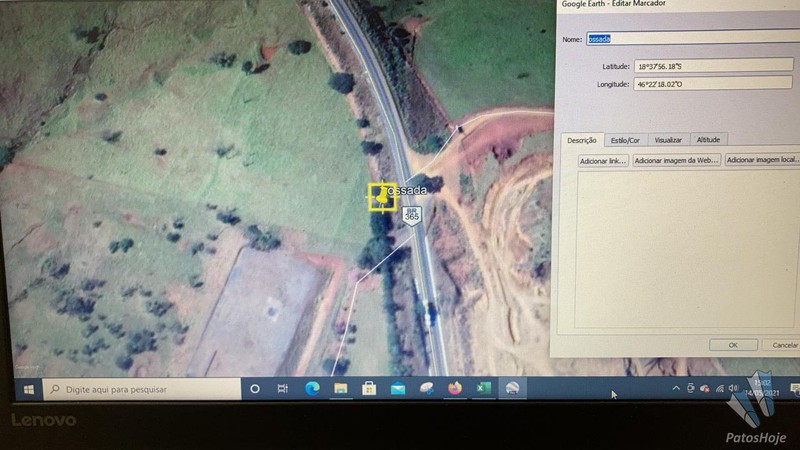
Task: Open the app icon left of Firefox in the taskbar
Action: pyautogui.click(x=426, y=389)
